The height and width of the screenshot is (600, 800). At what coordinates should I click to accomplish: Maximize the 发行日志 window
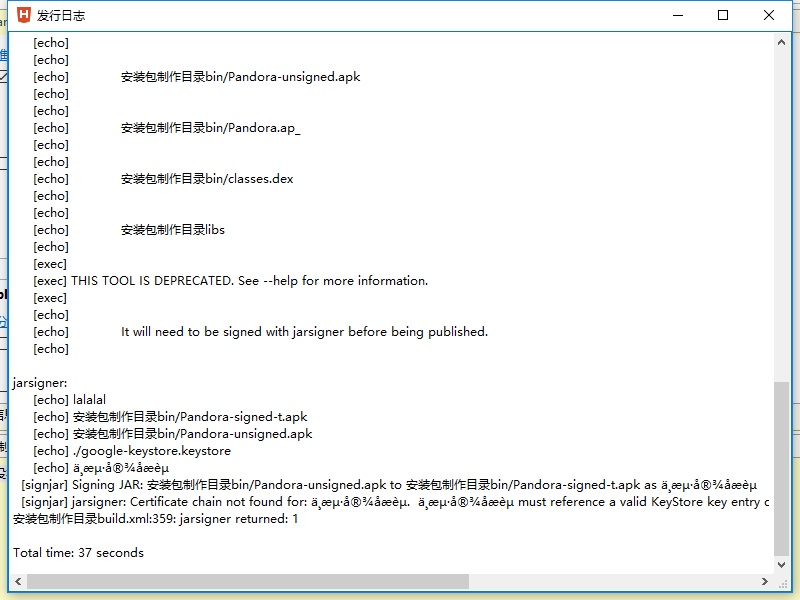(x=723, y=15)
